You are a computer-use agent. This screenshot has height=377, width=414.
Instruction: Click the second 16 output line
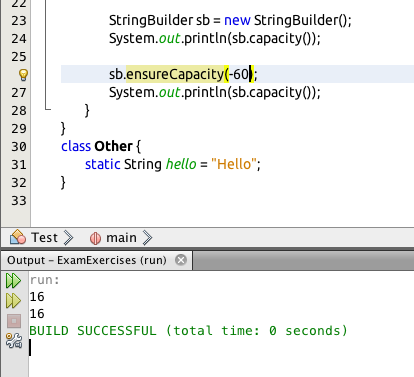click(37, 314)
